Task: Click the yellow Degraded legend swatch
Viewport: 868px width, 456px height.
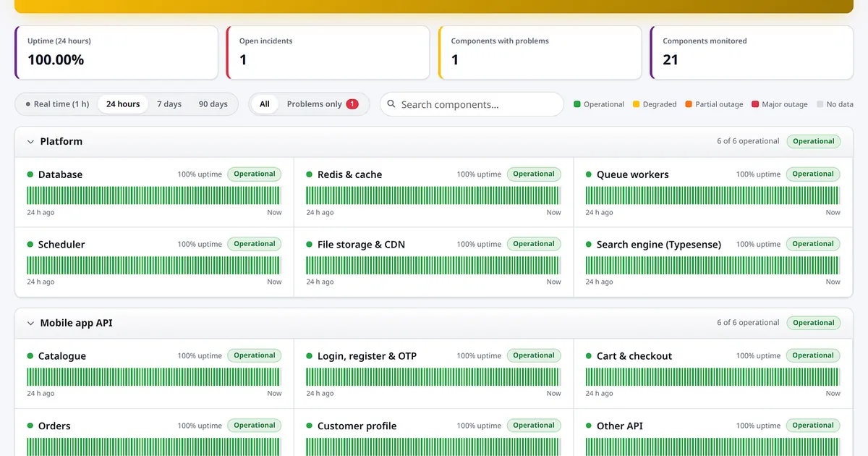Action: coord(637,104)
